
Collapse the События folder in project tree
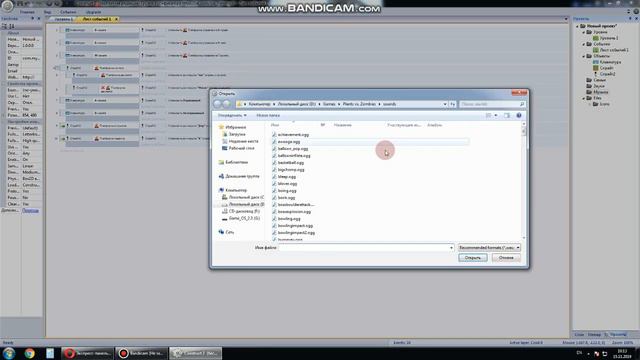(x=584, y=44)
